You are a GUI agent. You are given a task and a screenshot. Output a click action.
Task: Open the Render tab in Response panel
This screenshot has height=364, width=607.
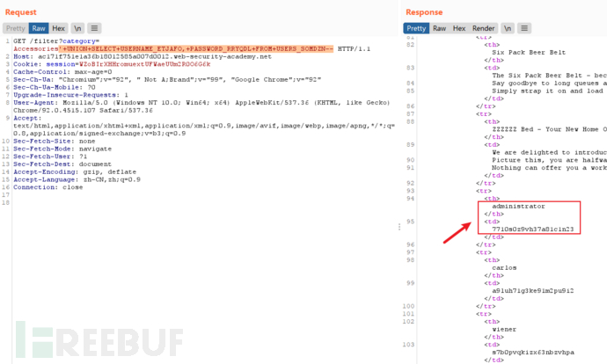[x=484, y=28]
